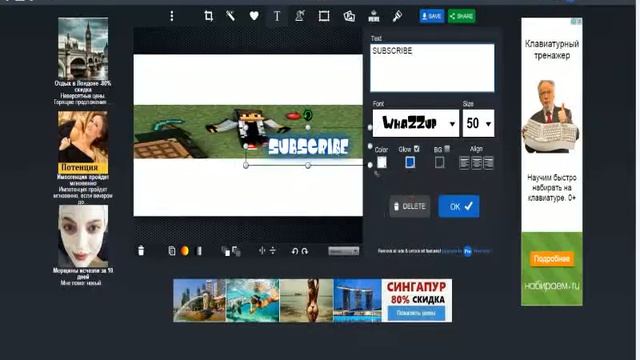Click the DELETE button

point(410,207)
